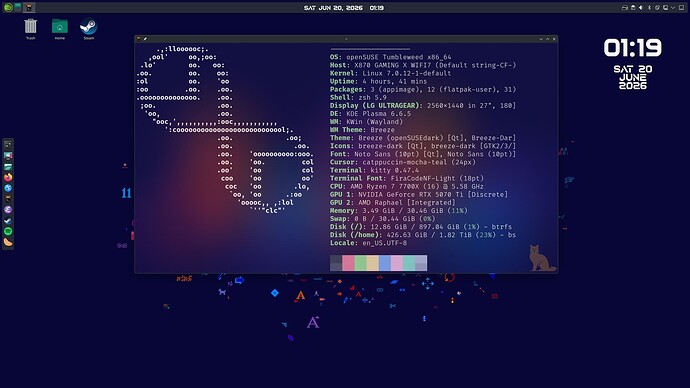Open the openSUSE application launcher
This screenshot has width=690, height=388.
(x=8, y=7)
